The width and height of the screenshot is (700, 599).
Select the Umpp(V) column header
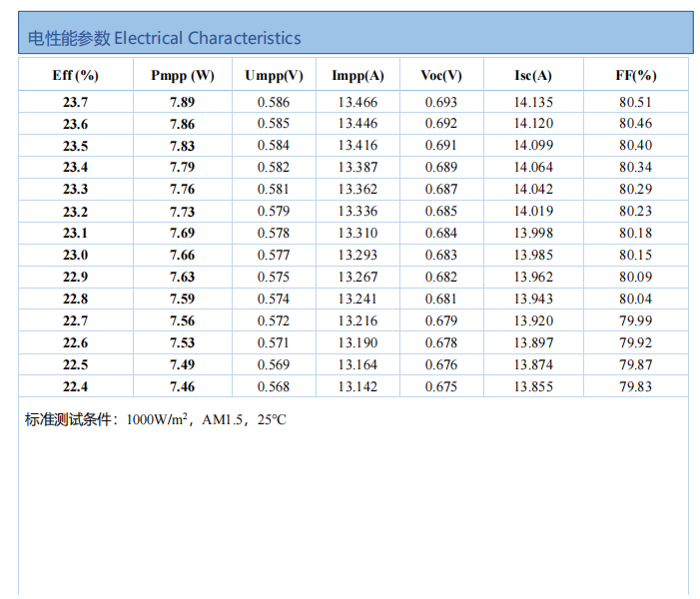click(x=274, y=76)
